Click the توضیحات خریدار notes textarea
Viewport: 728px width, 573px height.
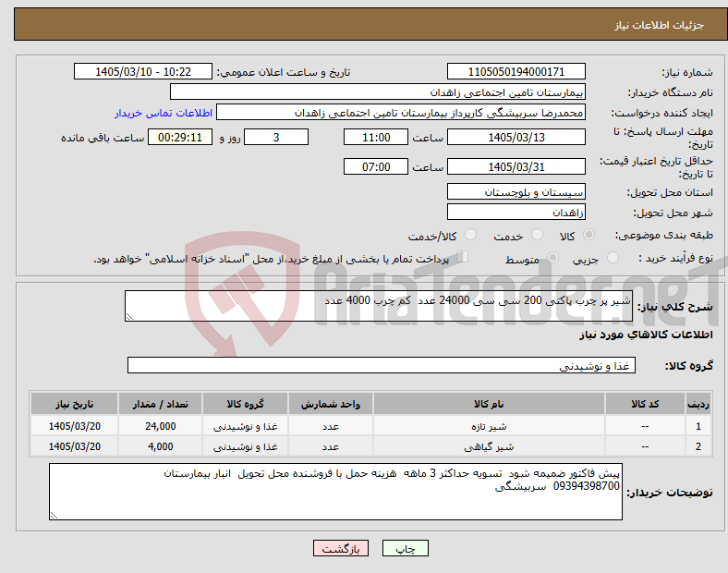click(x=335, y=492)
